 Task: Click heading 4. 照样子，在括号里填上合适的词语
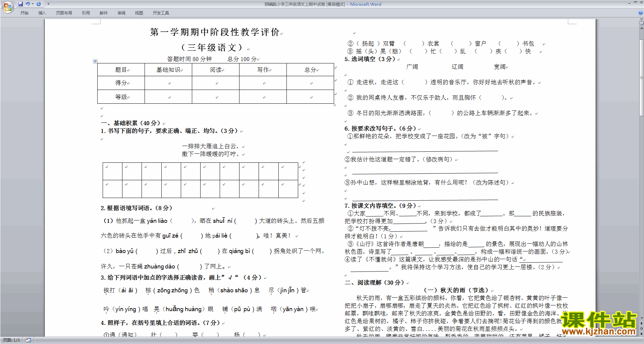(x=160, y=323)
